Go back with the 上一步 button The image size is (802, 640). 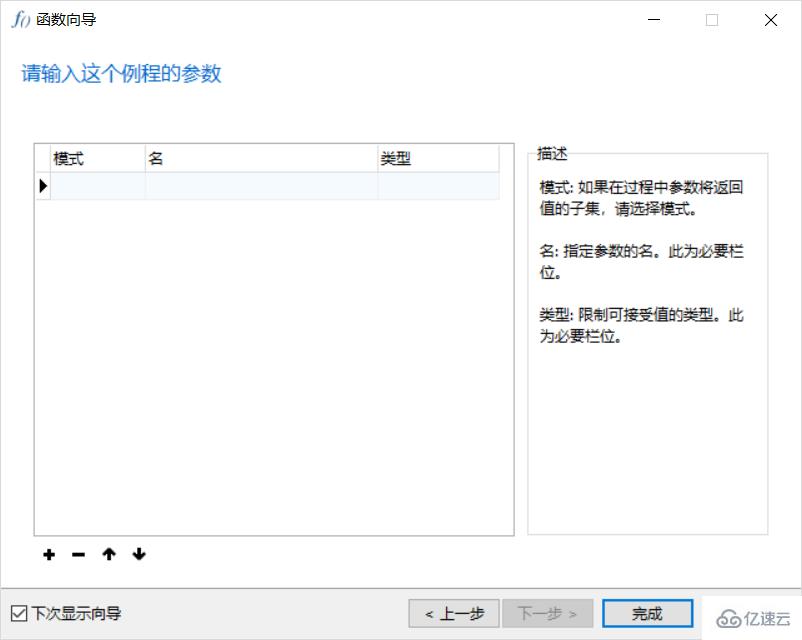click(x=454, y=613)
